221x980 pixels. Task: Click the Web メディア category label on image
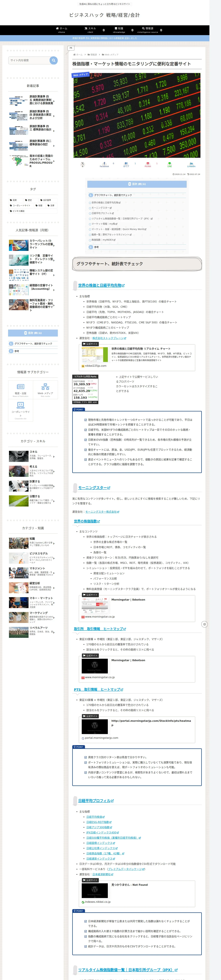click(x=81, y=75)
